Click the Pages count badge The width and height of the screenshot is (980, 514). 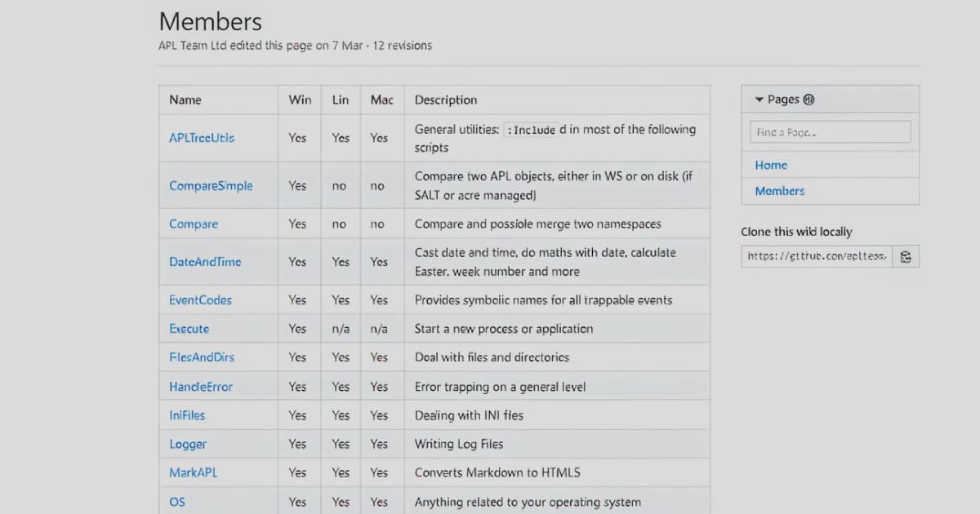coord(808,100)
